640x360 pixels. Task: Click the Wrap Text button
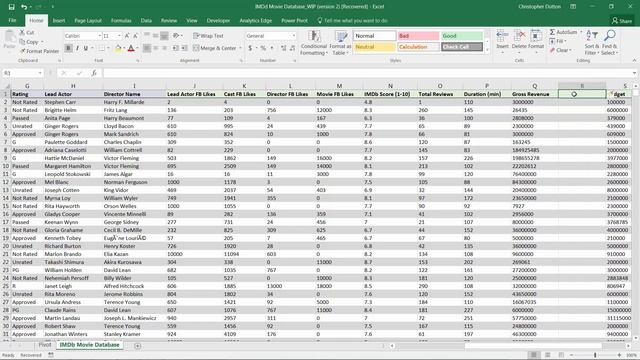pyautogui.click(x=209, y=36)
